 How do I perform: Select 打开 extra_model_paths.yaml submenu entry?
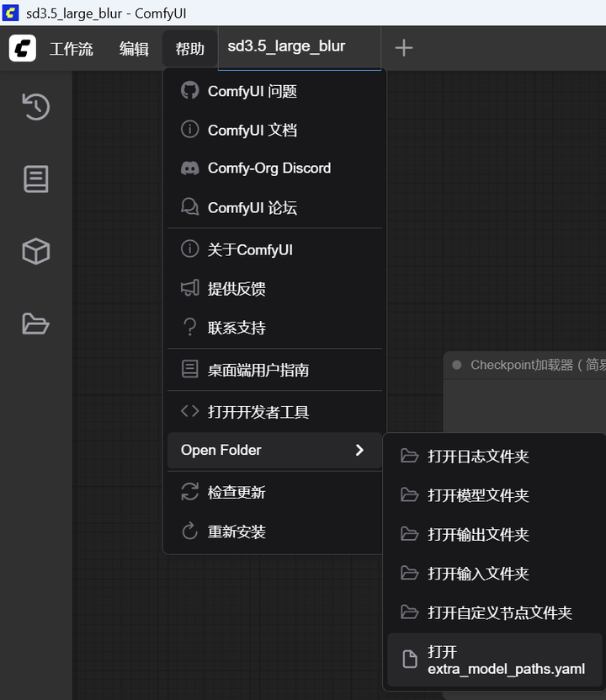point(495,660)
